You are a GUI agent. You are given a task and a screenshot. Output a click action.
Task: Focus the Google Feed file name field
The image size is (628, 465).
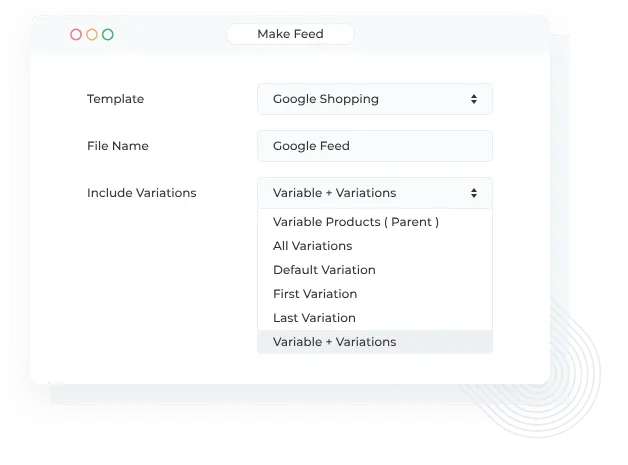374,146
